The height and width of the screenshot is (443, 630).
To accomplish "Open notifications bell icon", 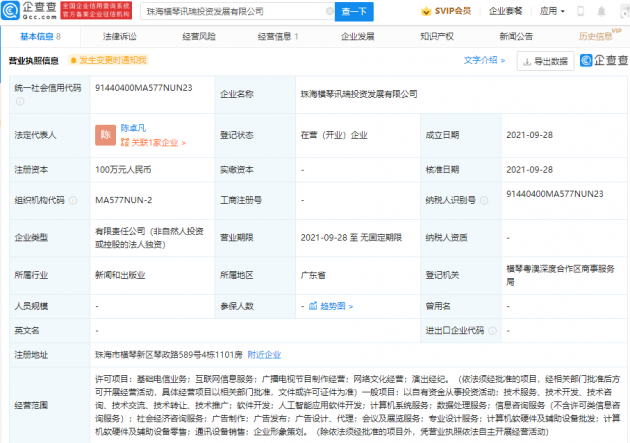I will 601,11.
